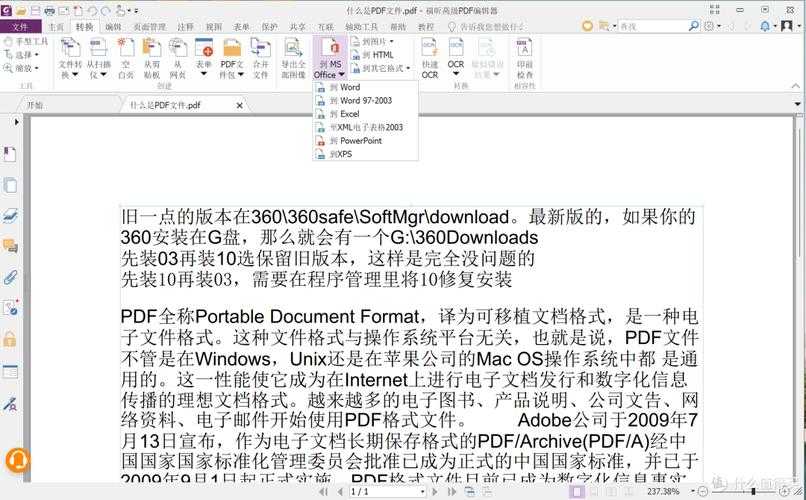The height and width of the screenshot is (500, 806).
Task: Choose 到 Word from the dropdown list
Action: pyautogui.click(x=350, y=88)
